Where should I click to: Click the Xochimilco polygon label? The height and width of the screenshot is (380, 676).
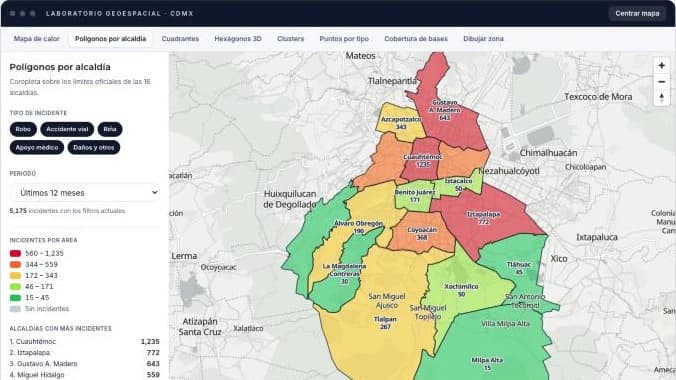[461, 290]
